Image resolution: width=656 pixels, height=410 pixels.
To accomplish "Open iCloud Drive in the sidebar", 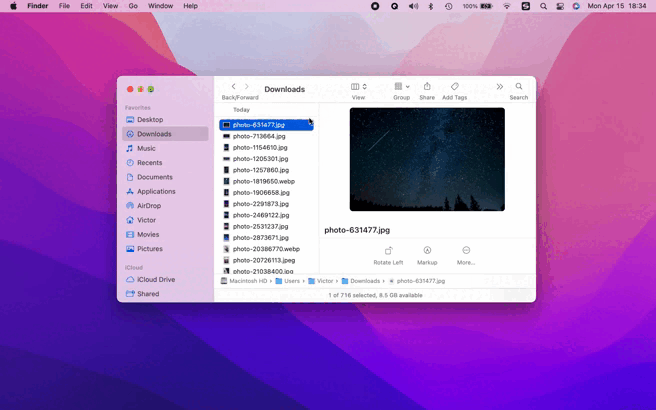I will [165, 279].
